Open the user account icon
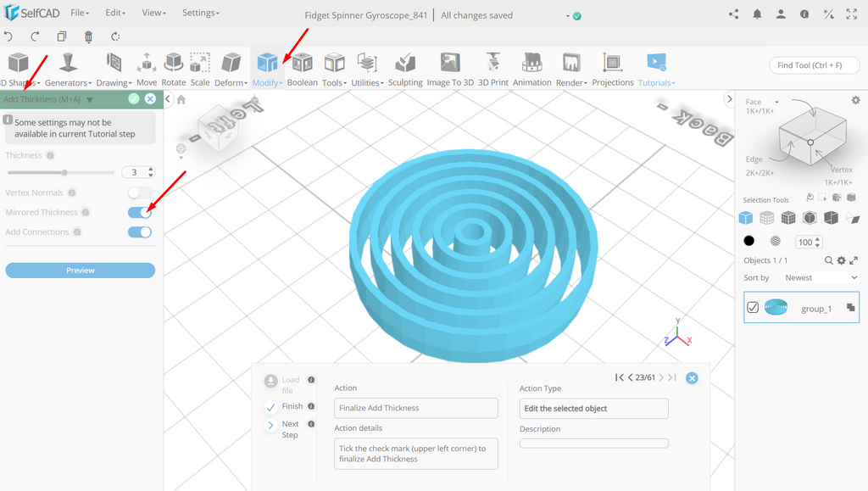This screenshot has height=491, width=868. pyautogui.click(x=781, y=14)
